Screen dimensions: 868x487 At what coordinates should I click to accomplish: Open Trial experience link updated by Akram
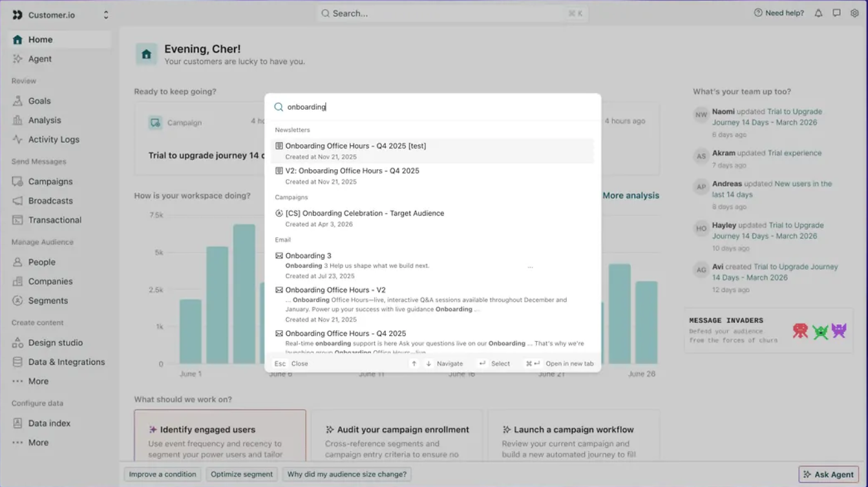point(794,153)
